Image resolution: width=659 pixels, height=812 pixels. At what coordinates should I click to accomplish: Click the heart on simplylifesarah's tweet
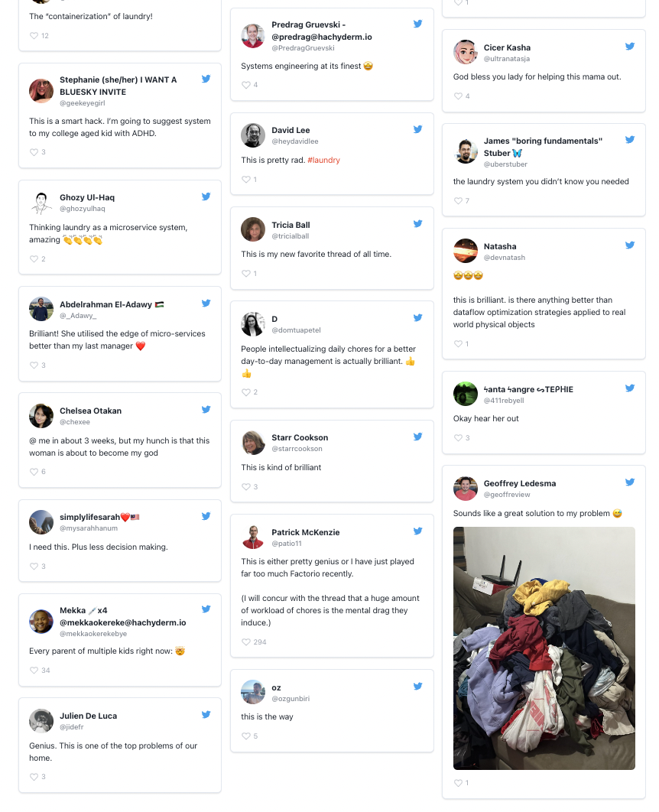point(34,566)
